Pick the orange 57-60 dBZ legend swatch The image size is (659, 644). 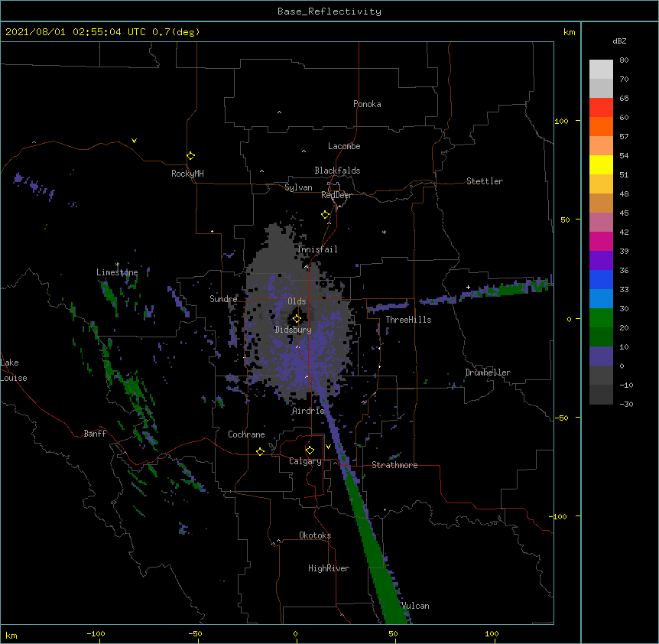[x=601, y=126]
